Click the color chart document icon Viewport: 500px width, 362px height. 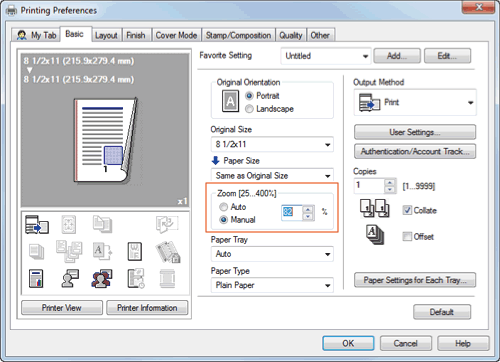point(36,278)
